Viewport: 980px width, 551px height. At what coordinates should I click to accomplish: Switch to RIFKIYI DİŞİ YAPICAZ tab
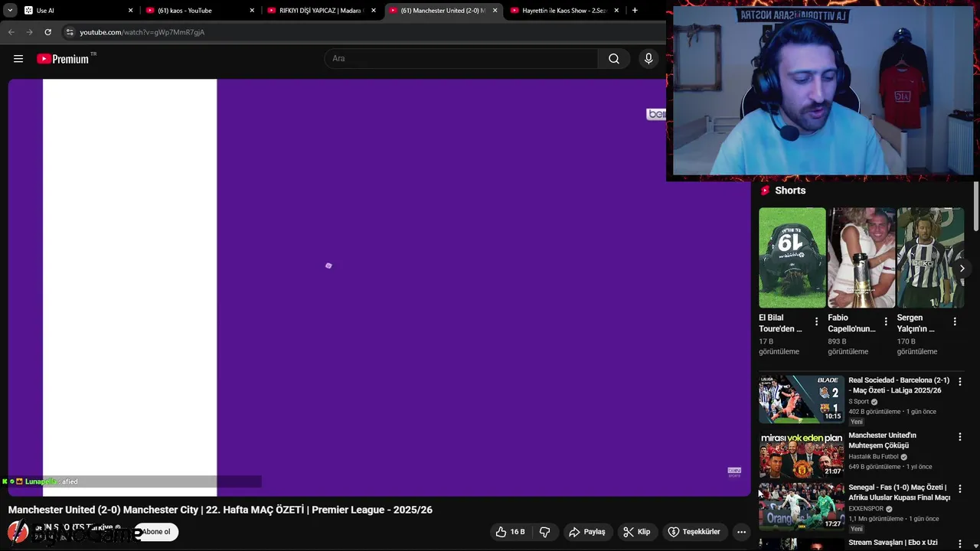320,11
